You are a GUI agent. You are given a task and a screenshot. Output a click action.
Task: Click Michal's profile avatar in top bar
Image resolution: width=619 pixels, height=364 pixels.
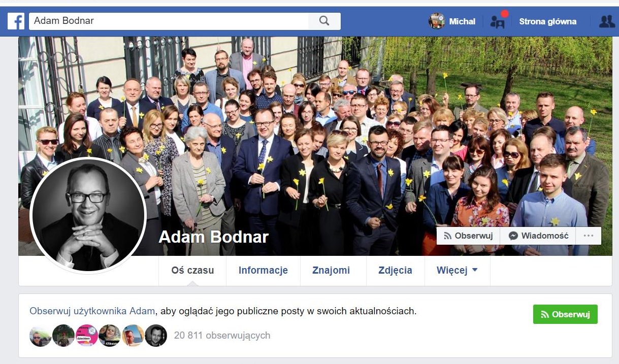pyautogui.click(x=437, y=21)
